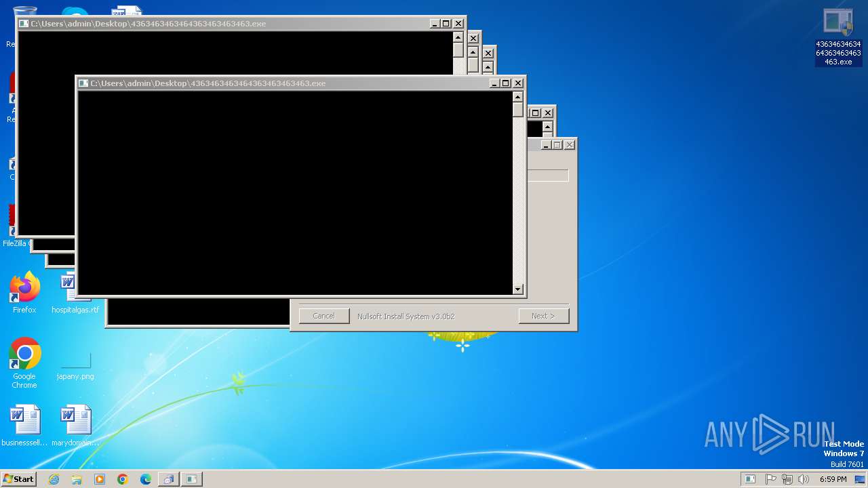Click the front console's scroll down arrow
Screen dimensions: 868x488
[518, 289]
